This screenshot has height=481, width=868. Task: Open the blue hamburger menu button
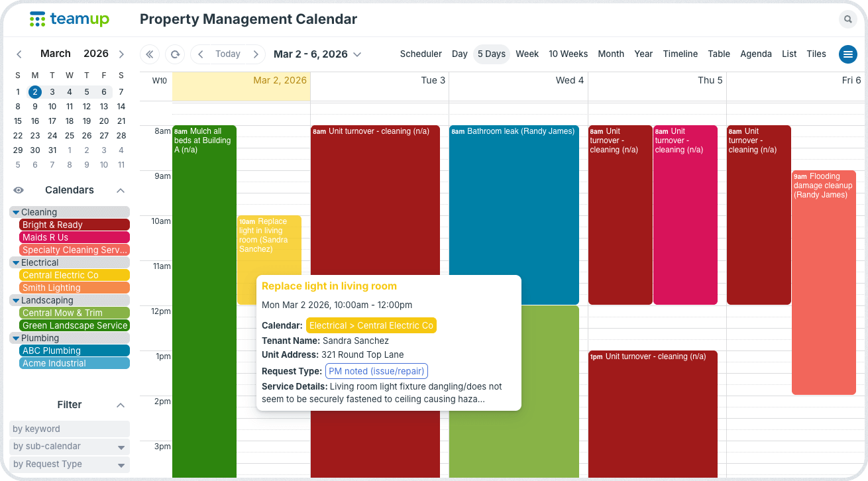click(847, 54)
